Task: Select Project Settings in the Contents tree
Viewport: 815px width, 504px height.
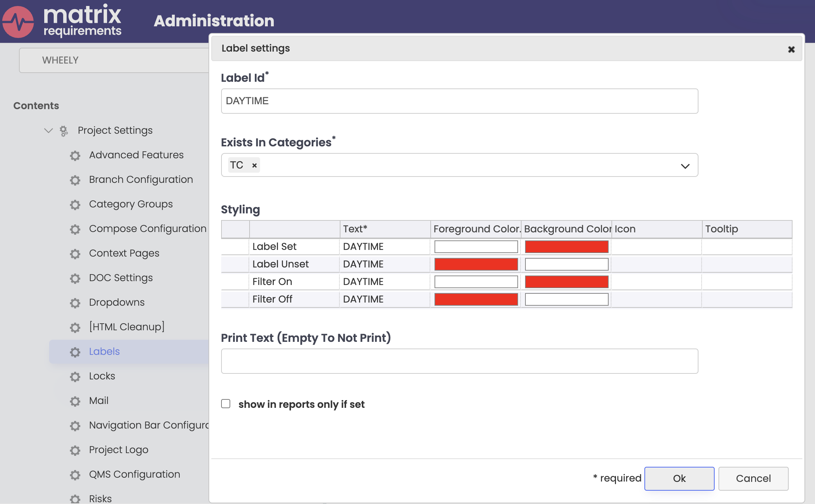Action: [x=115, y=130]
